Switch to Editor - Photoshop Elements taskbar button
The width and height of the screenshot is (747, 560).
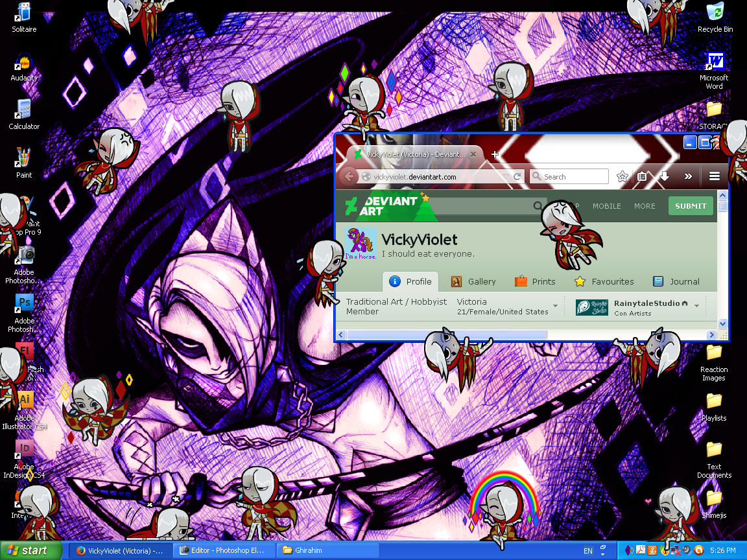coord(223,550)
